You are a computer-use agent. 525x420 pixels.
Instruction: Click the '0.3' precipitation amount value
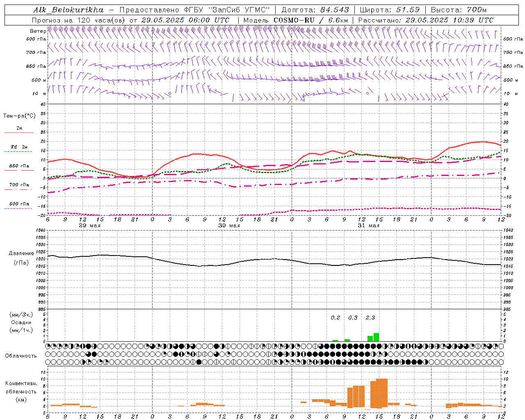pos(353,317)
